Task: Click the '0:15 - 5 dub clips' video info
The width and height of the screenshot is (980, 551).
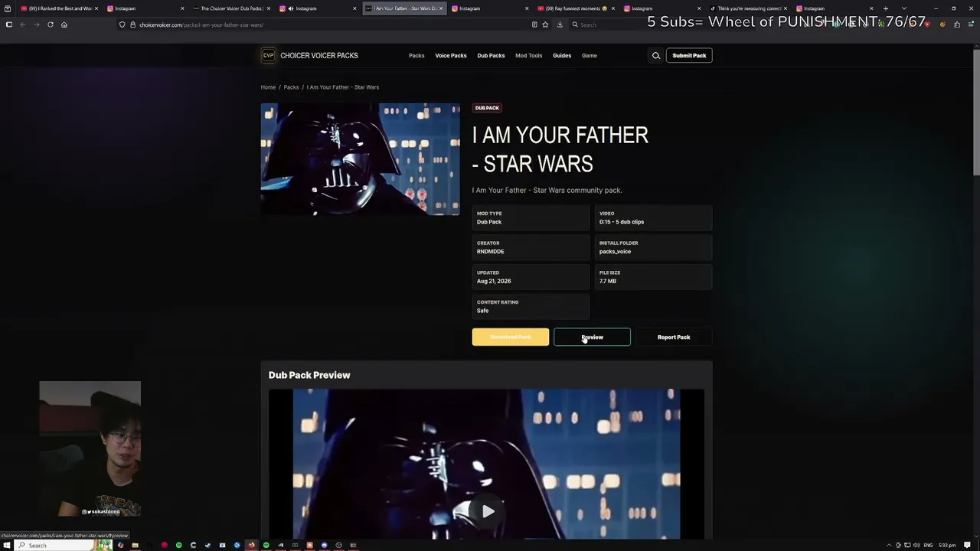Action: coord(622,222)
